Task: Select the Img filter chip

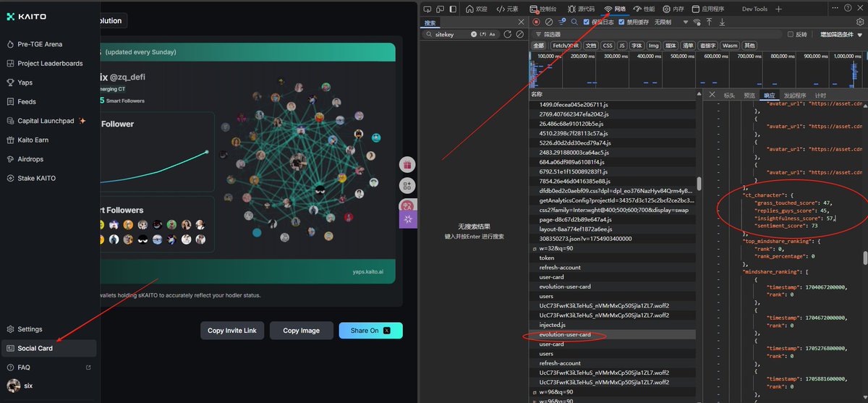Action: pos(654,46)
